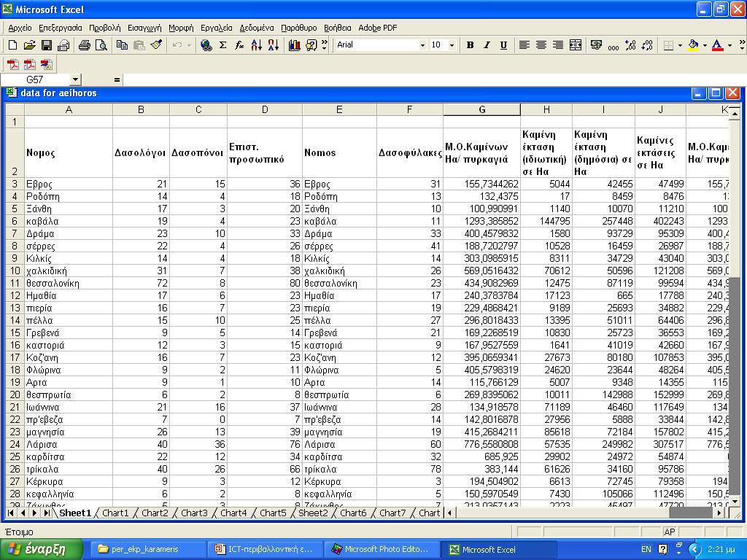
Task: Toggle underline formatting
Action: [x=503, y=45]
